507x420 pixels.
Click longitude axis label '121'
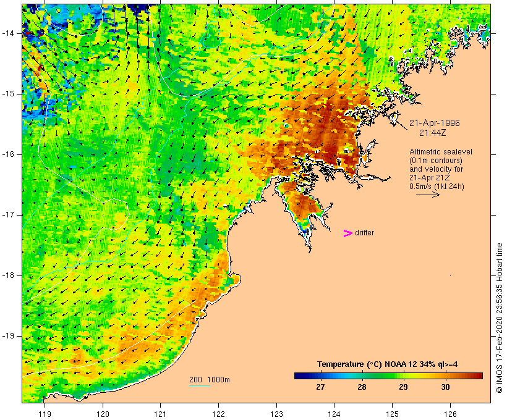(160, 414)
